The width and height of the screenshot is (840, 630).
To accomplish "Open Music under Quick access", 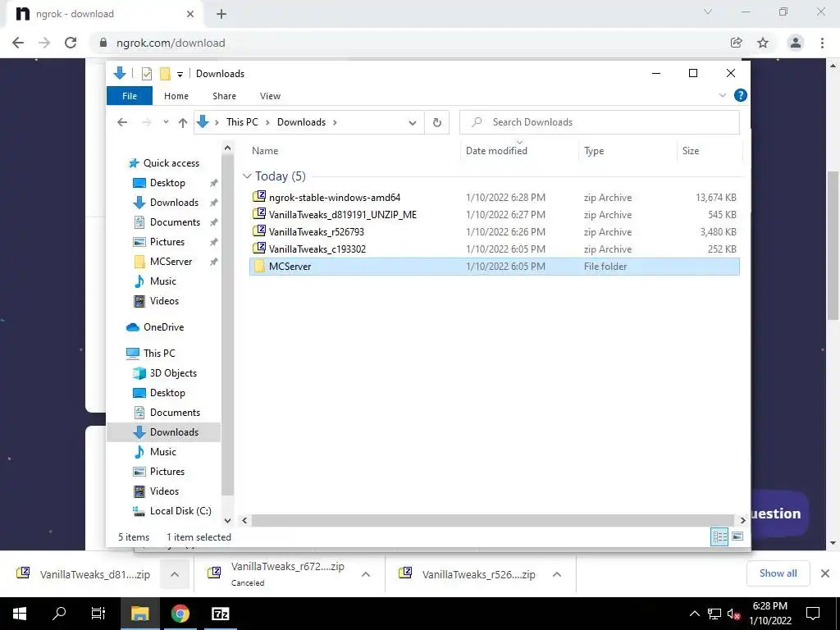I will coord(163,281).
